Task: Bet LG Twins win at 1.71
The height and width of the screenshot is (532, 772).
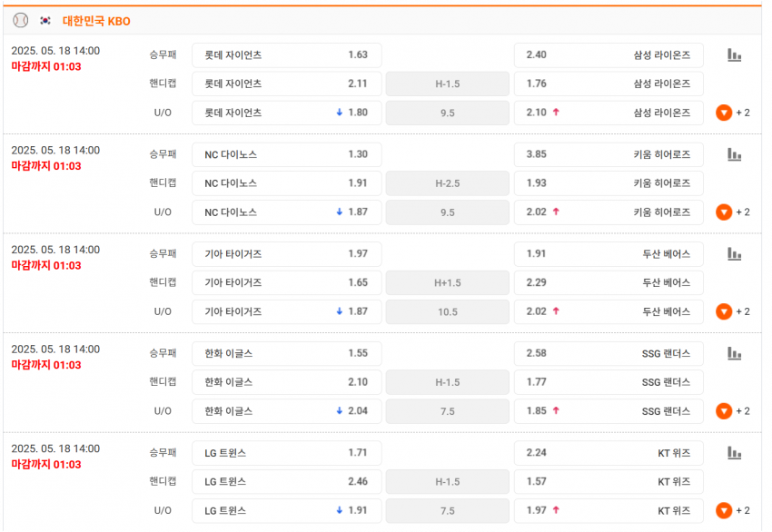Action: (x=286, y=453)
